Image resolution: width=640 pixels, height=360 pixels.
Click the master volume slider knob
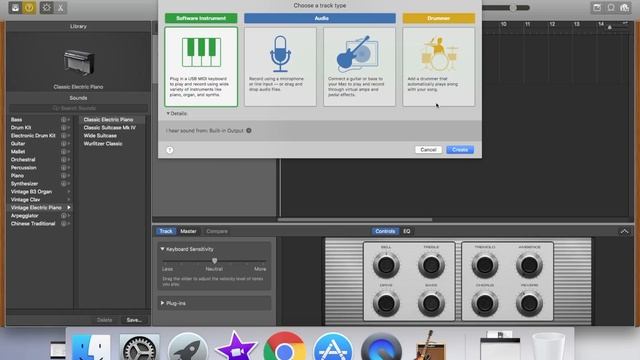513,8
